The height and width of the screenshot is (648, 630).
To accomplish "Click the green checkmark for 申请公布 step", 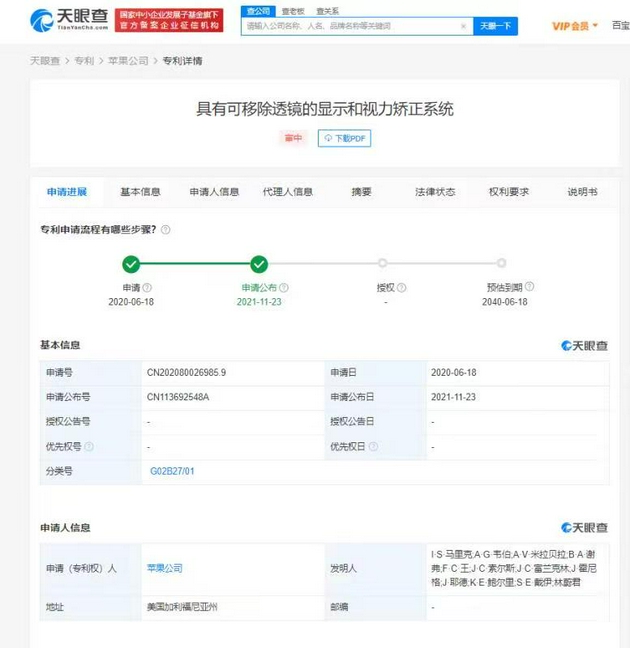I will [x=259, y=264].
